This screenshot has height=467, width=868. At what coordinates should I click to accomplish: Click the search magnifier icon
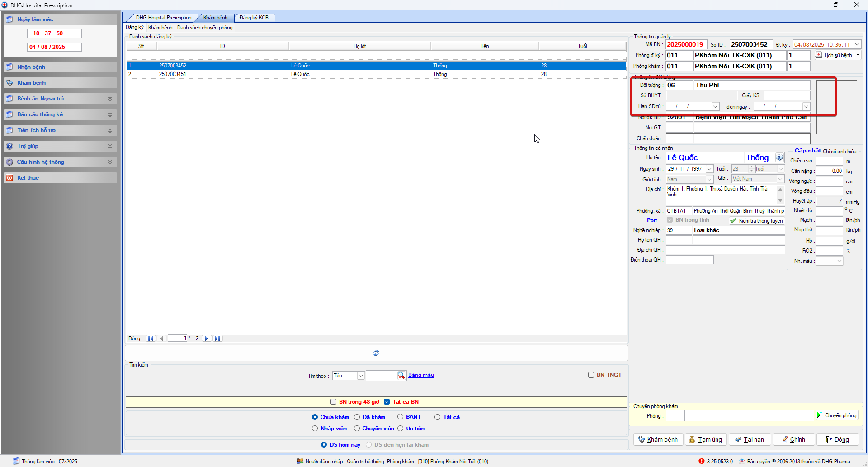401,376
